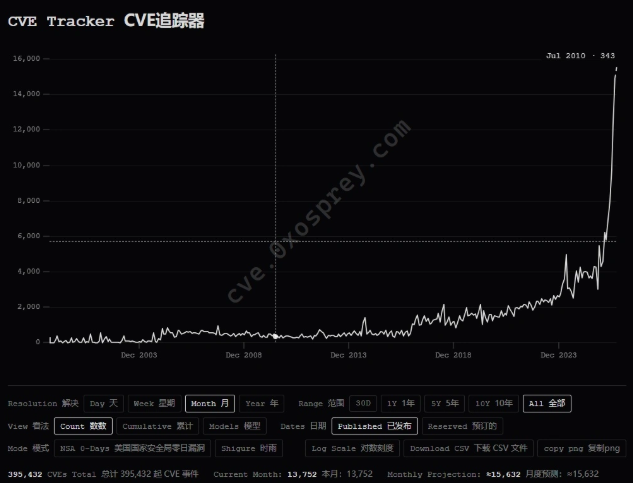Click the Dec 2018 axis label
Image resolution: width=633 pixels, height=483 pixels.
point(453,355)
